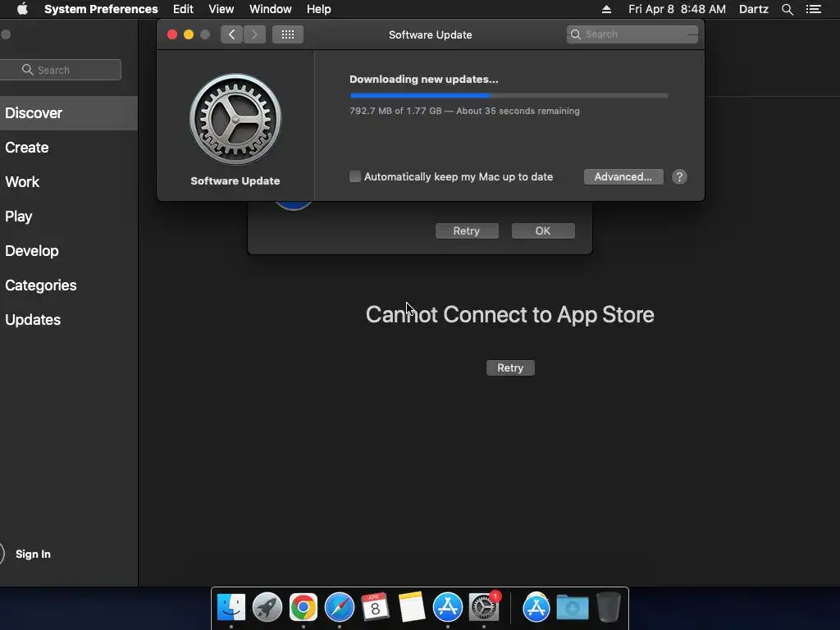The height and width of the screenshot is (630, 840).
Task: Enable Automatically keep my Mac up to date
Action: click(355, 177)
